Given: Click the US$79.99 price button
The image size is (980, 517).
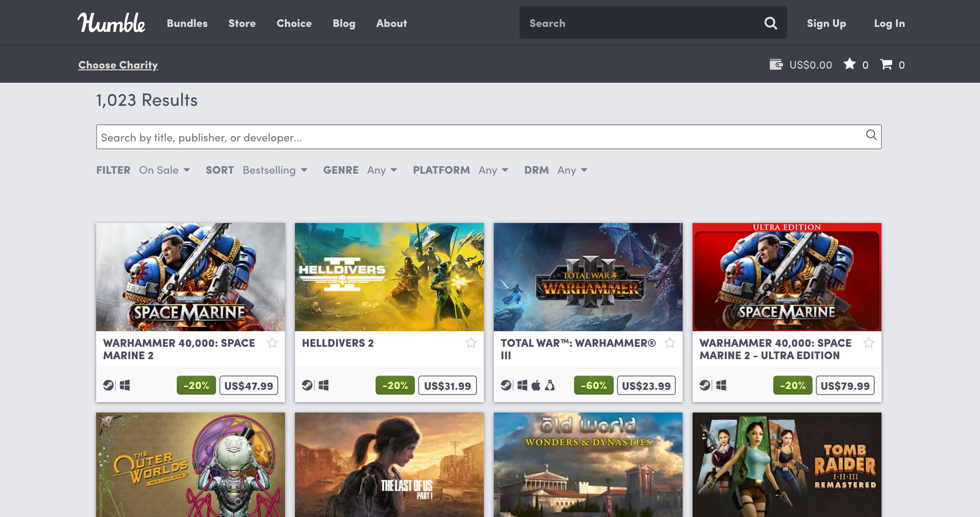Looking at the screenshot, I should [845, 386].
